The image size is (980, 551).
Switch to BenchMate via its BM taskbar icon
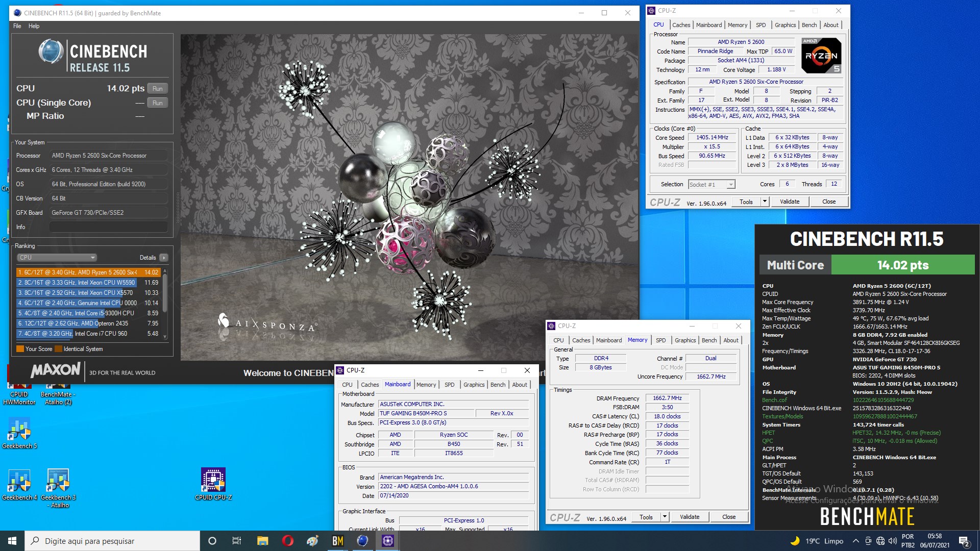337,541
